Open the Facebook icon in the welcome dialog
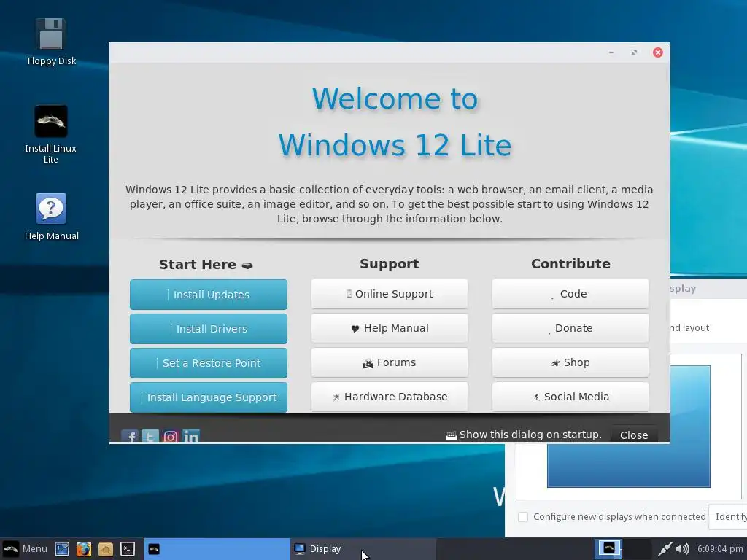The width and height of the screenshot is (747, 560). (130, 436)
